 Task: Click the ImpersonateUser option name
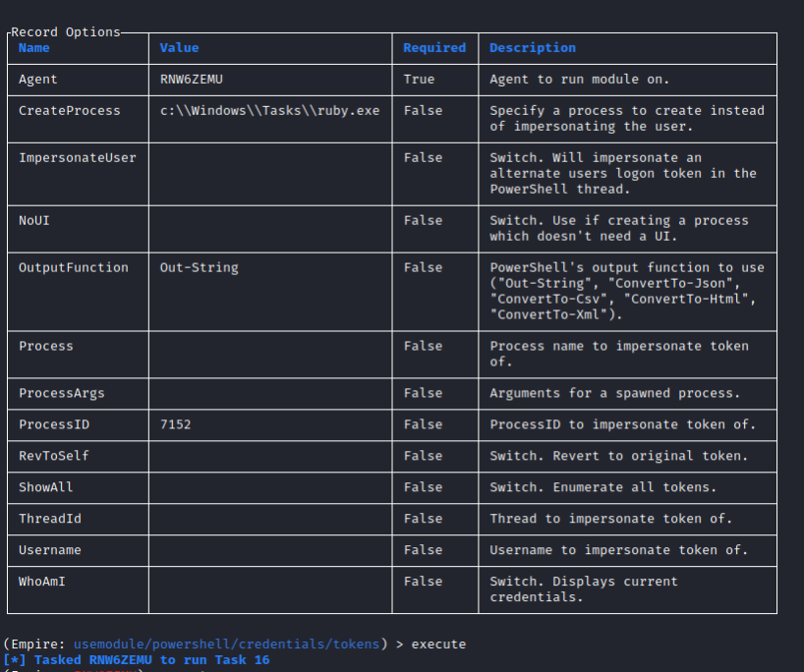coord(78,158)
